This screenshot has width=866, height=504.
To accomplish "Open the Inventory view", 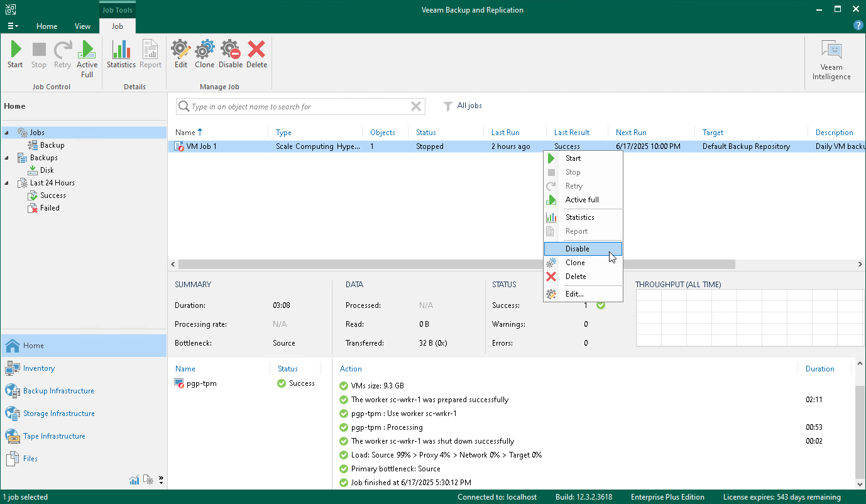I will coord(39,368).
